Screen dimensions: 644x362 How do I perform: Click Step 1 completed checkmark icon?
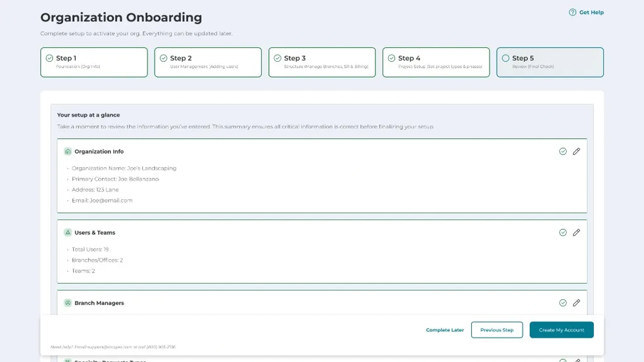click(x=49, y=58)
